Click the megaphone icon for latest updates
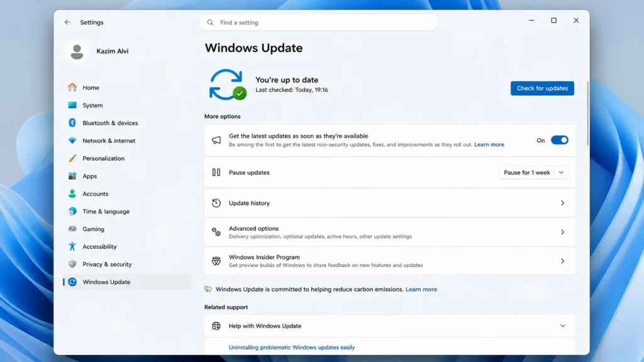 pos(216,140)
